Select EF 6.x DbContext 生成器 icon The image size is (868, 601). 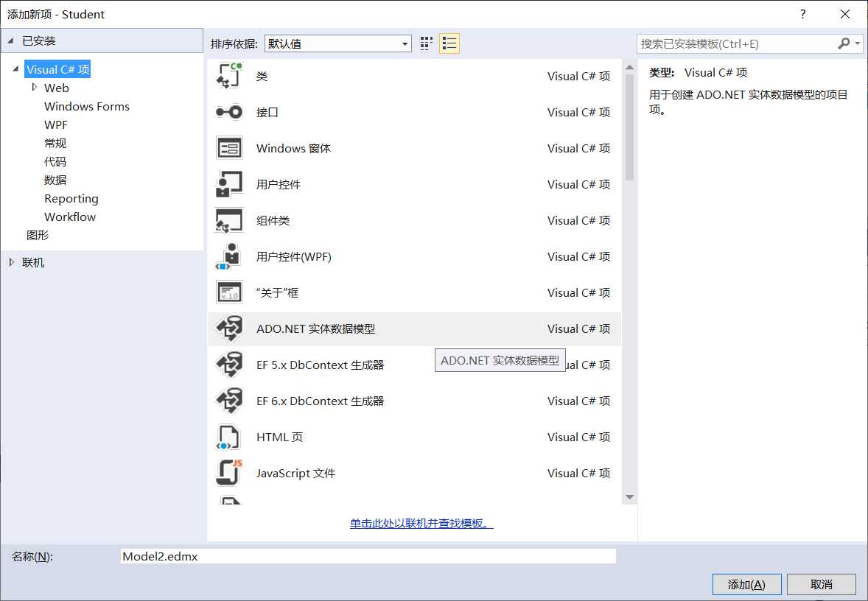tap(229, 401)
